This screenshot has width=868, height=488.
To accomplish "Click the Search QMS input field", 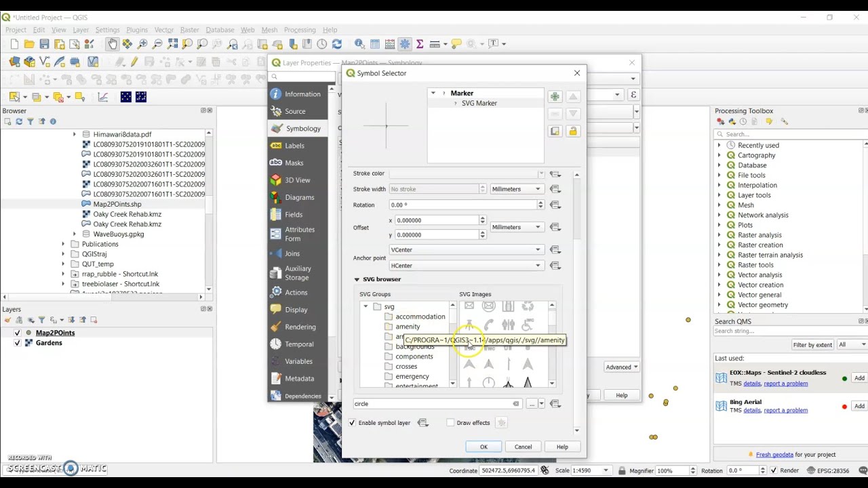I will pyautogui.click(x=790, y=331).
